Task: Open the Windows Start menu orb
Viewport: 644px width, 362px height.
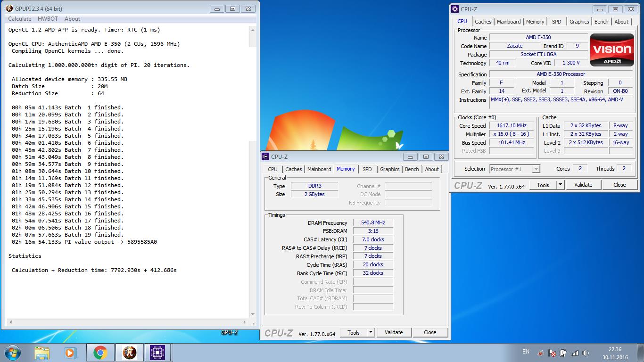Action: point(12,352)
